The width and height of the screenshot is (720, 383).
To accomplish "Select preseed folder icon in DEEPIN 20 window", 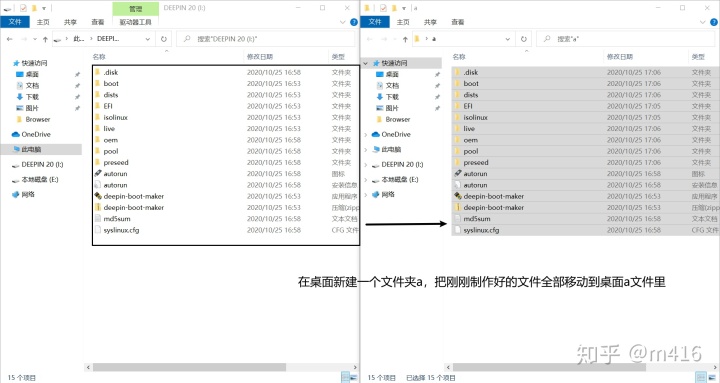I will [97, 162].
